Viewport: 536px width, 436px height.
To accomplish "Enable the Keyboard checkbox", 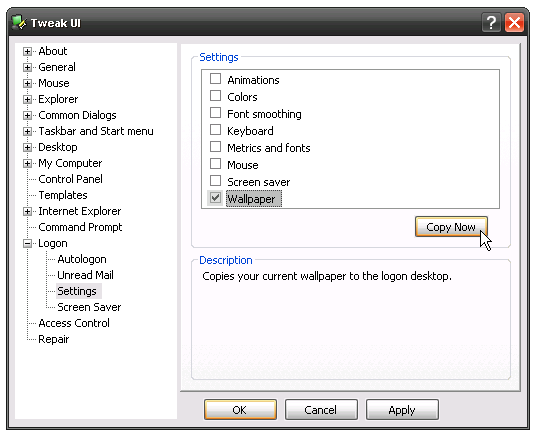I will click(x=215, y=130).
